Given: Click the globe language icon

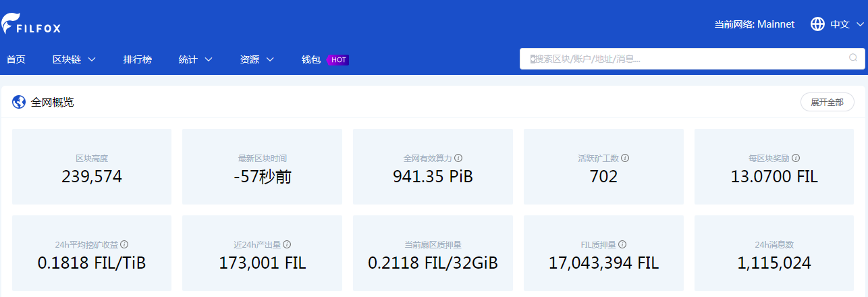Looking at the screenshot, I should pos(817,24).
